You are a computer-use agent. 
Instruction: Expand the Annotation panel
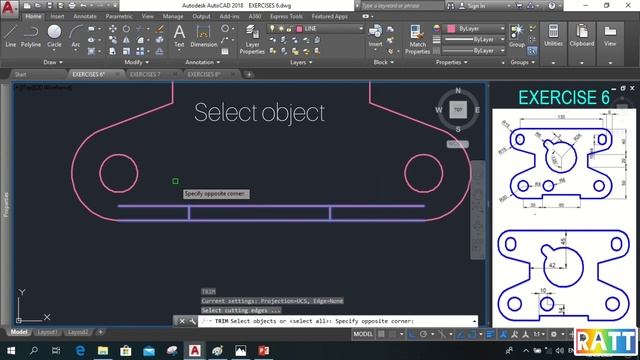[x=202, y=62]
